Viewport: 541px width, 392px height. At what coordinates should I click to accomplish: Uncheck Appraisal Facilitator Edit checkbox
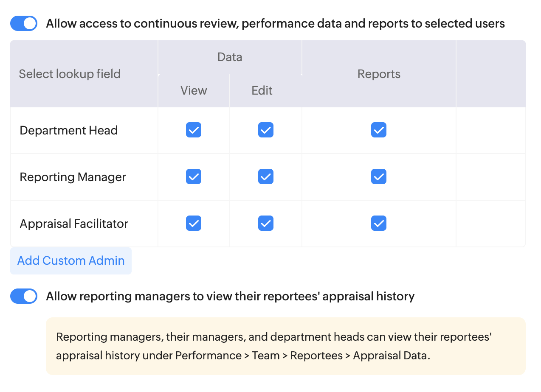[x=266, y=224]
